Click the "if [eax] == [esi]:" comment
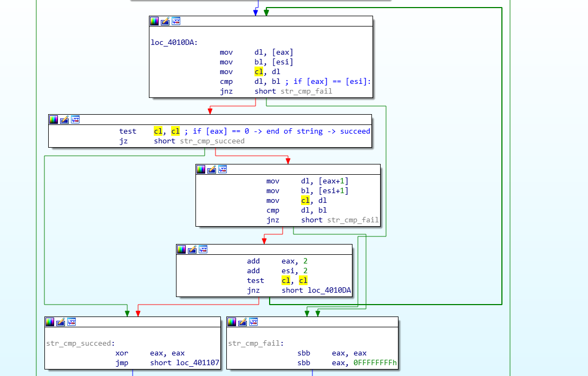This screenshot has width=588, height=376. [x=332, y=81]
